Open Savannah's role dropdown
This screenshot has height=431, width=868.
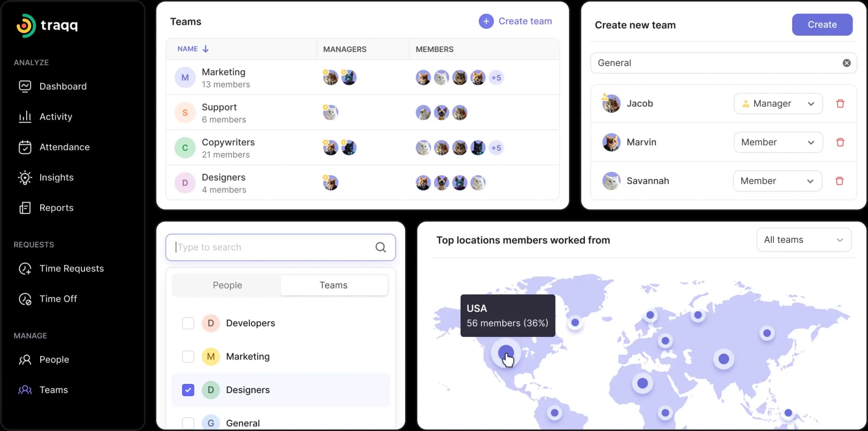click(x=777, y=180)
